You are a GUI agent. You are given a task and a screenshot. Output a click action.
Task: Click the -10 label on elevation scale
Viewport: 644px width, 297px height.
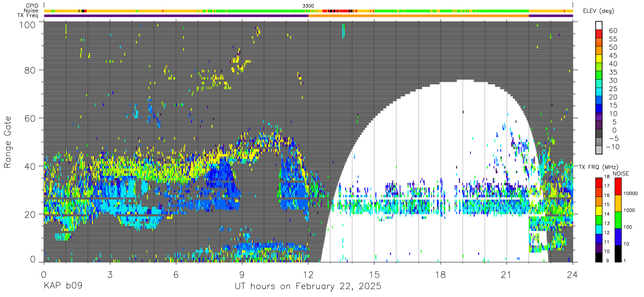tap(613, 147)
